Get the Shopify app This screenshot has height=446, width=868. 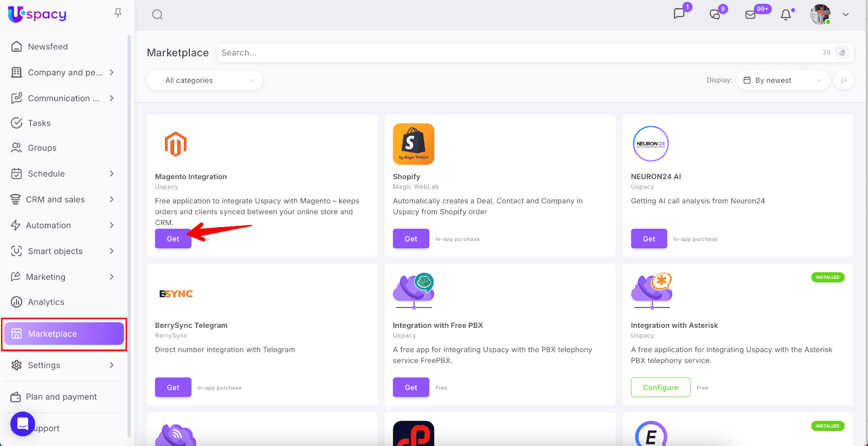(x=411, y=238)
